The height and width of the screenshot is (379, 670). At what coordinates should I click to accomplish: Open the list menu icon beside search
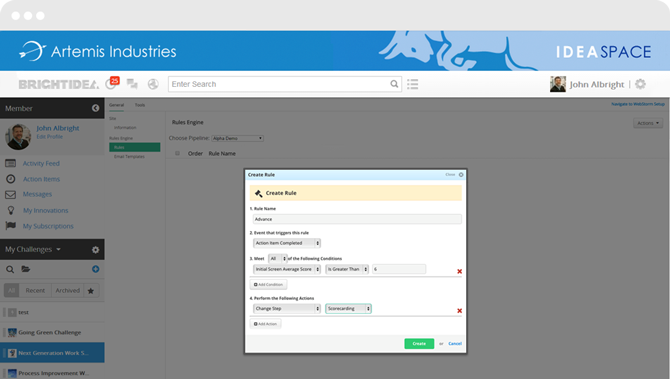tap(412, 84)
